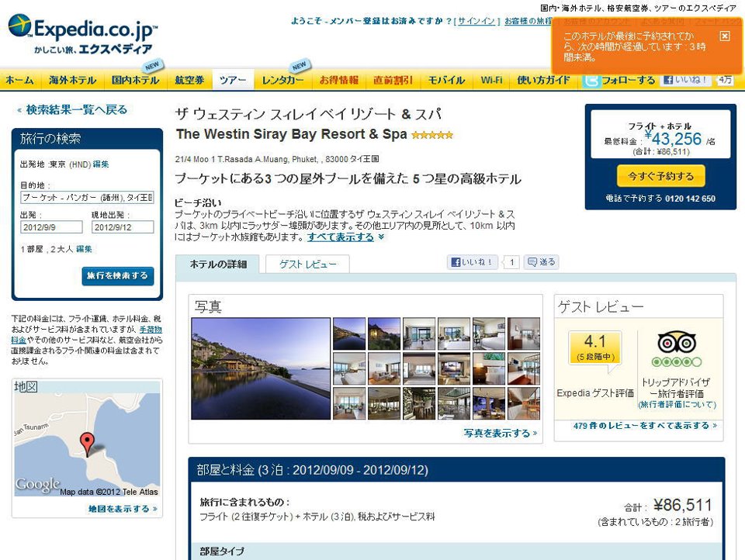
Task: Select the ツアー navigation tab
Action: tap(234, 80)
